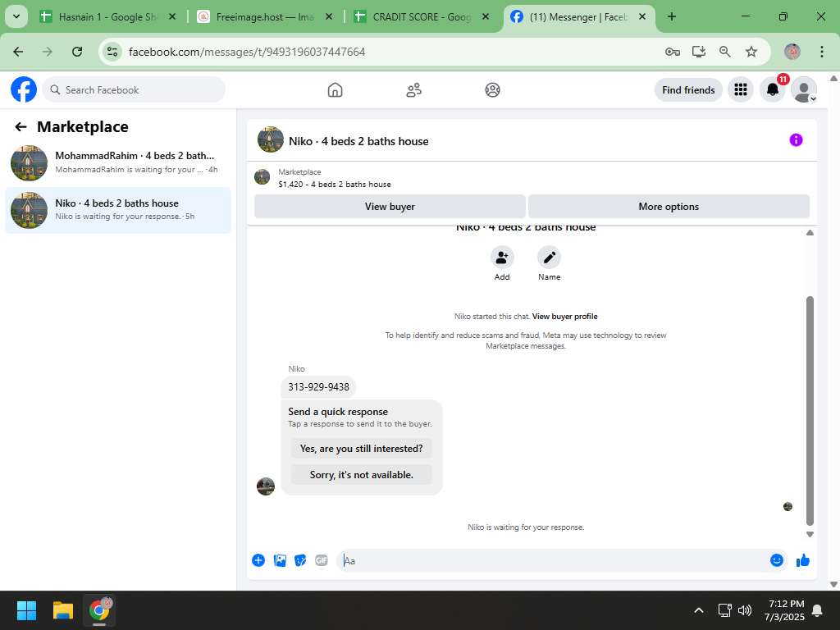Click the More options button
Screen dimensions: 840x630
click(669, 206)
